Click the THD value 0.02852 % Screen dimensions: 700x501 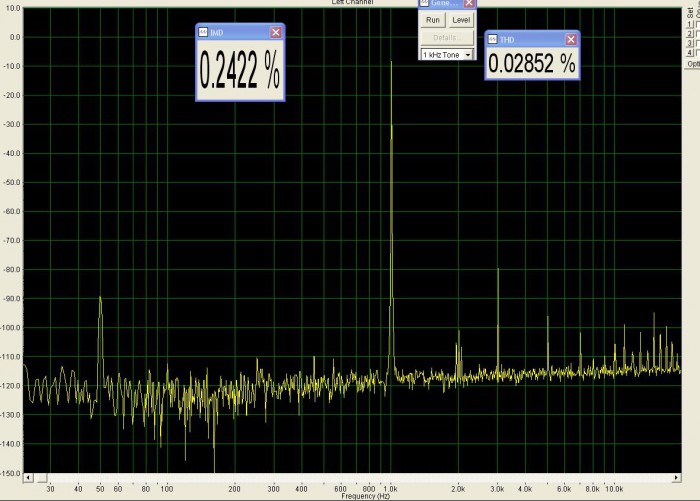pos(532,63)
